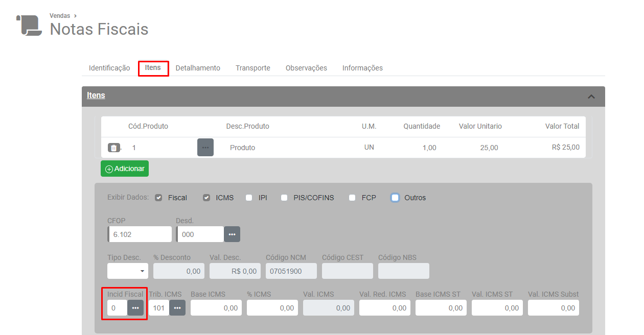The width and height of the screenshot is (644, 335).
Task: Switch to the Identificação tab
Action: [109, 68]
